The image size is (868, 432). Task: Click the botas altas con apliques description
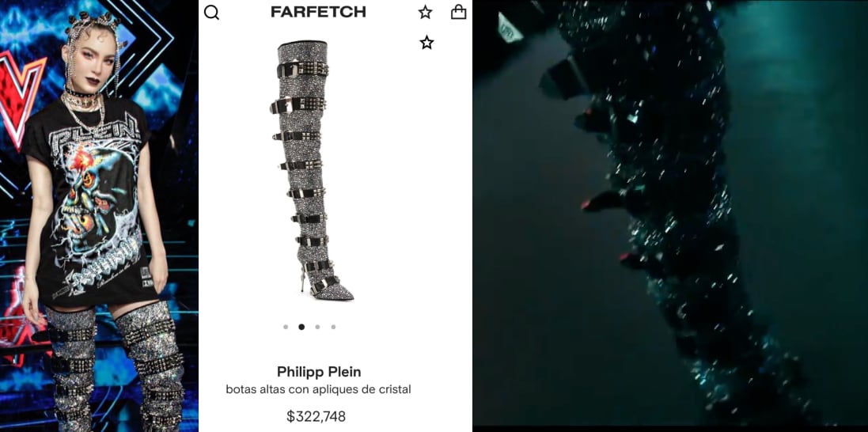318,389
